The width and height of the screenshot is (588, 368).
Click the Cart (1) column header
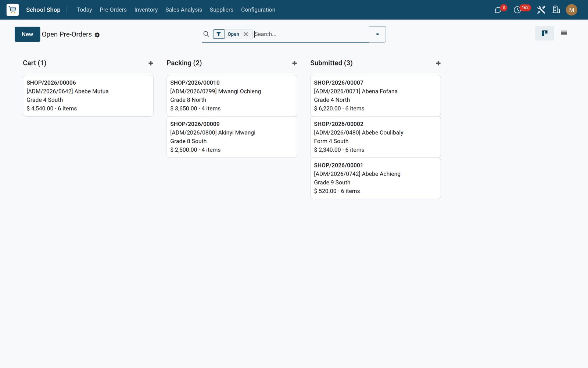pos(35,63)
